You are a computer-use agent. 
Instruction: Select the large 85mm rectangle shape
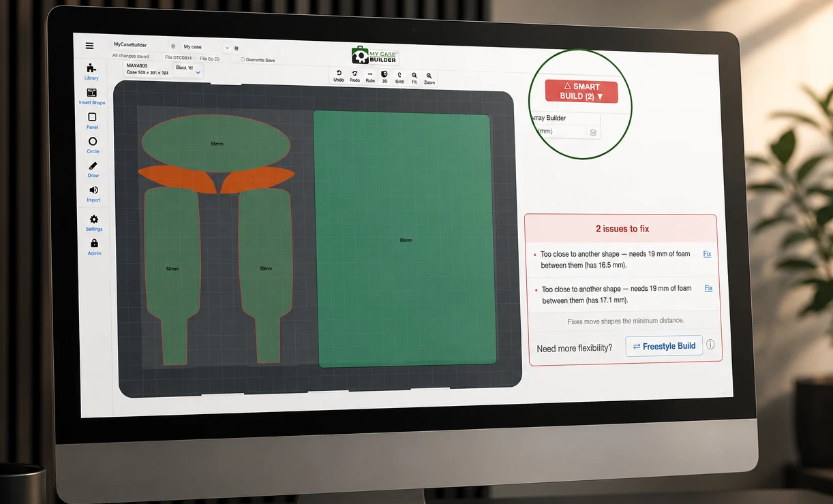coord(405,239)
